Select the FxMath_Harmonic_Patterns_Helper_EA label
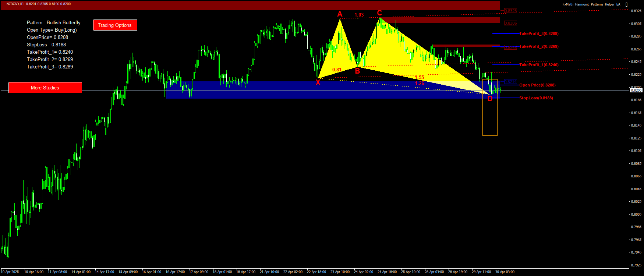This screenshot has width=644, height=276. pyautogui.click(x=591, y=4)
